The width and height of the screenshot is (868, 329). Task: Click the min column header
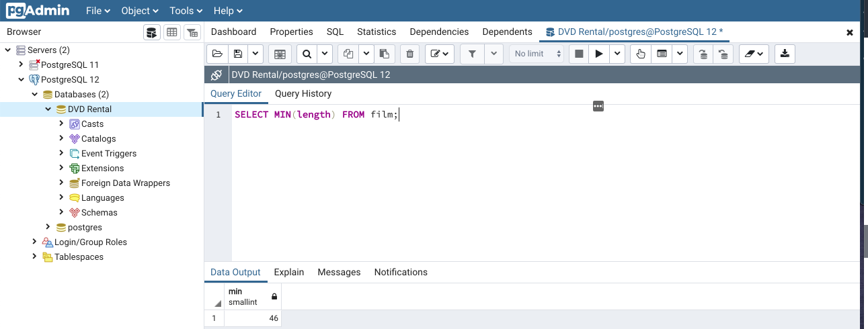point(252,296)
